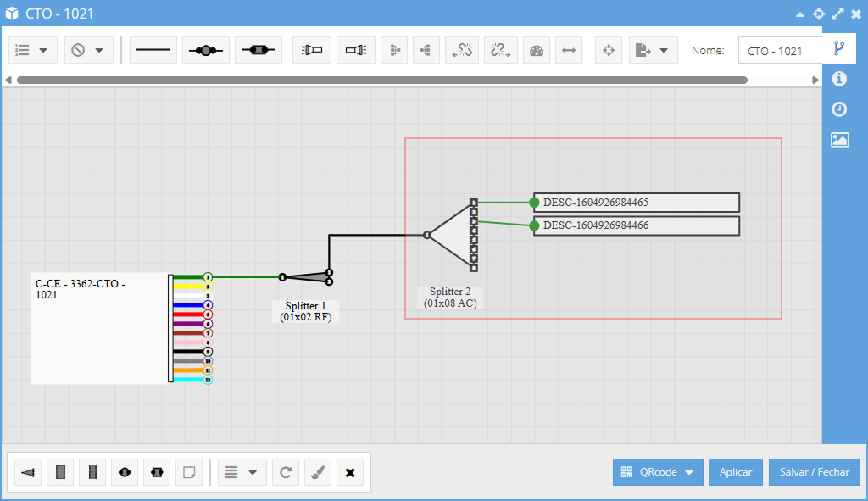
Task: Expand the QRcode dropdown button
Action: click(x=658, y=472)
